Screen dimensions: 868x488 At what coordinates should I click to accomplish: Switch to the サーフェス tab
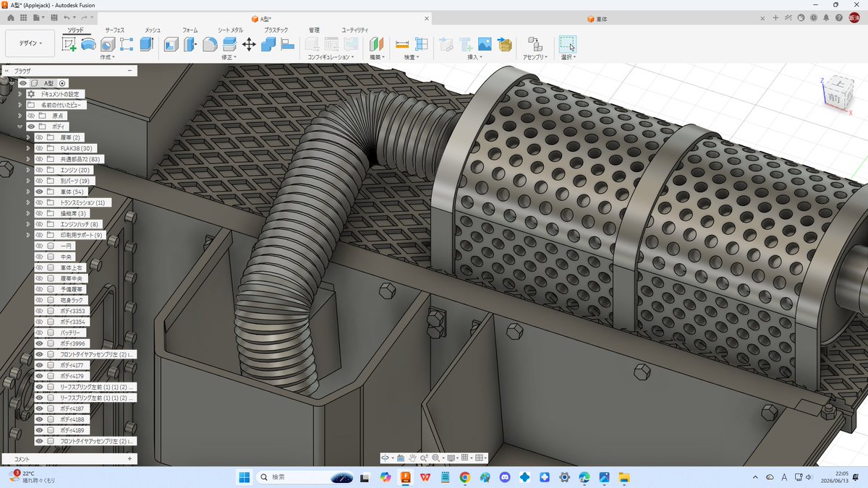click(114, 30)
